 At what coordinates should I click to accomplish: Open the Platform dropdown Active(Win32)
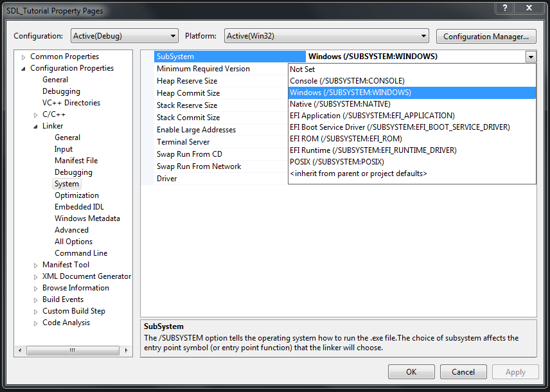pyautogui.click(x=326, y=36)
